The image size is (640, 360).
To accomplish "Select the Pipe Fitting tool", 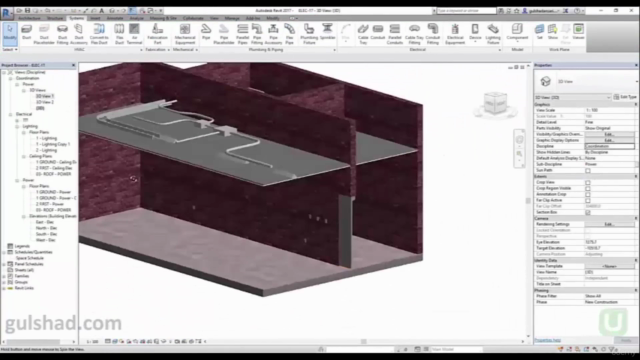I will [257, 33].
